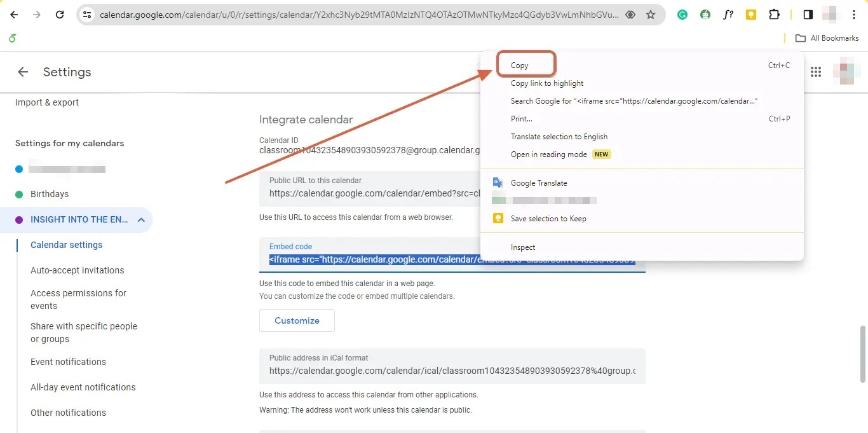
Task: Open Calendar settings section
Action: pos(67,245)
